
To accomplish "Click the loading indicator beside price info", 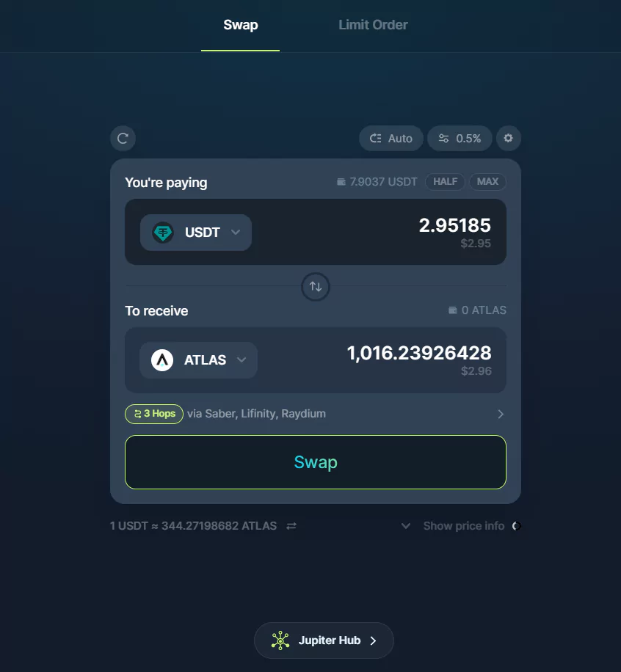I will coord(517,526).
